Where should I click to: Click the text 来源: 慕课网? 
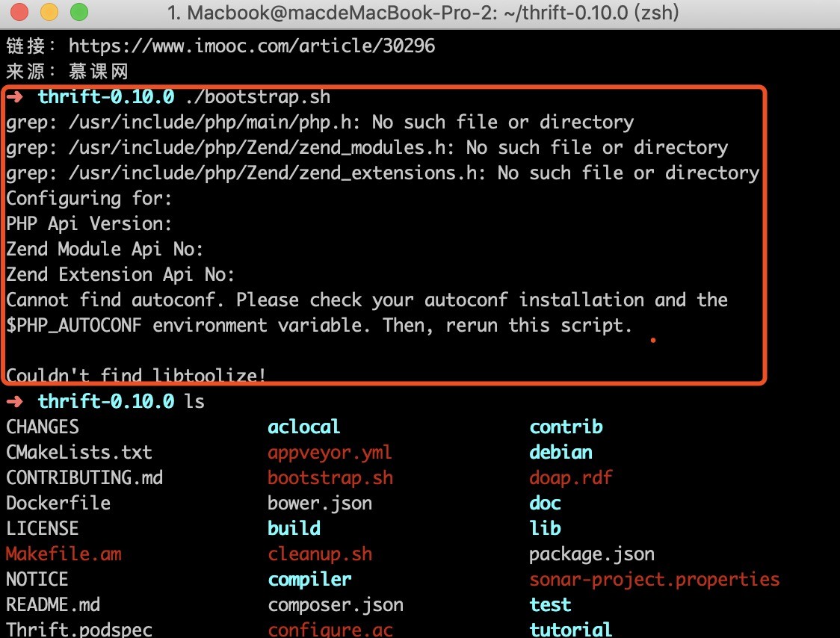pyautogui.click(x=67, y=71)
